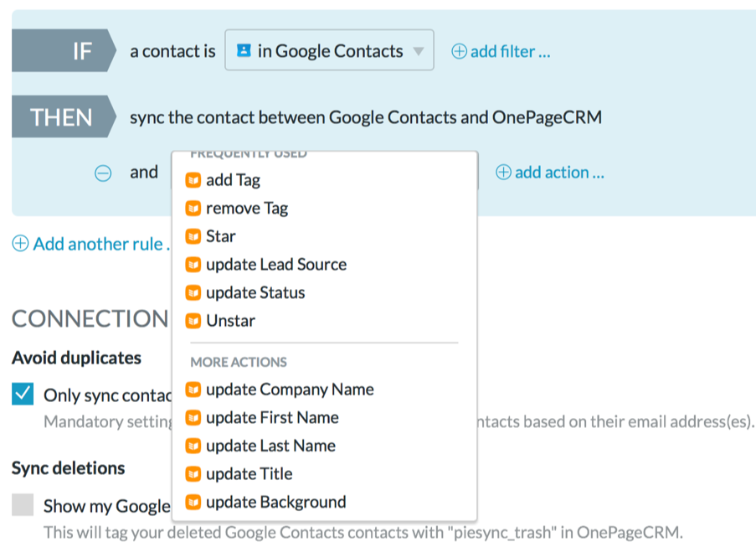Click the IF rule label
Screen dimensions: 756x542
click(64, 50)
